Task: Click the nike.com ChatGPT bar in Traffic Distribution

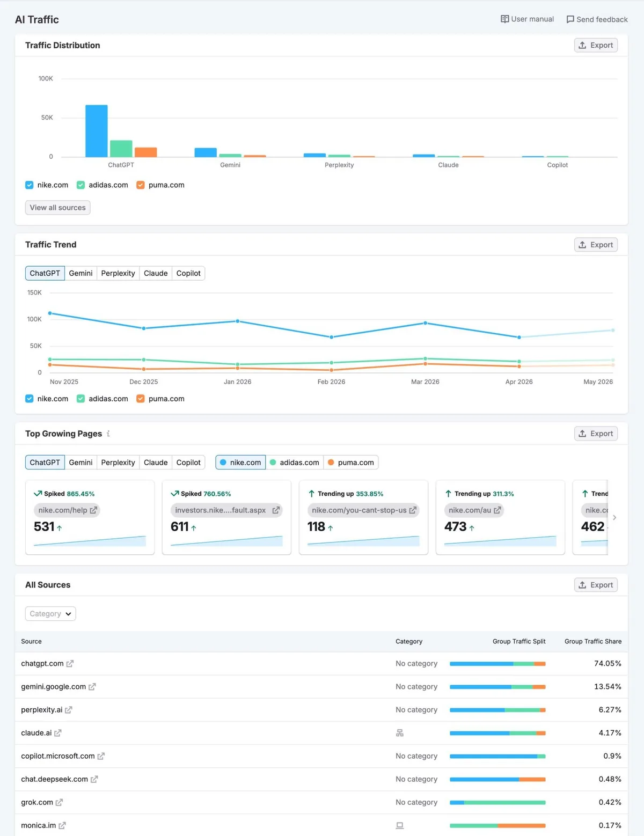Action: (97, 131)
